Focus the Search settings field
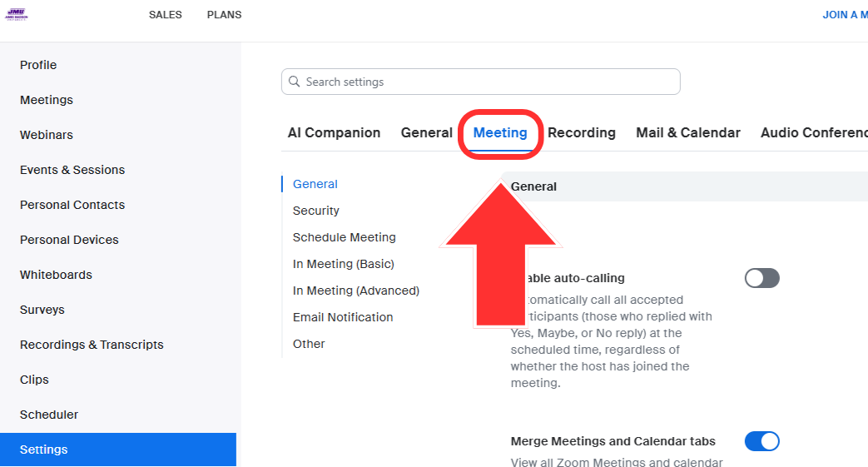The height and width of the screenshot is (467, 868). coord(480,82)
